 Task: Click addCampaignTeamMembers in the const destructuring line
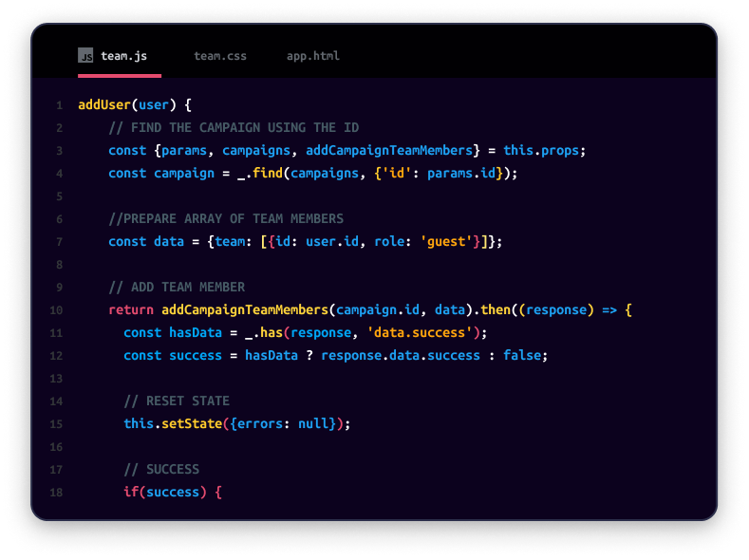coord(388,150)
